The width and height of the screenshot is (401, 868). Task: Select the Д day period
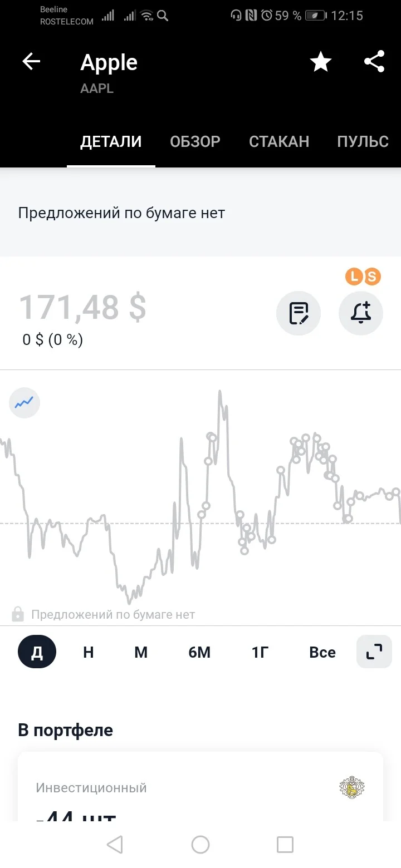[x=37, y=652]
